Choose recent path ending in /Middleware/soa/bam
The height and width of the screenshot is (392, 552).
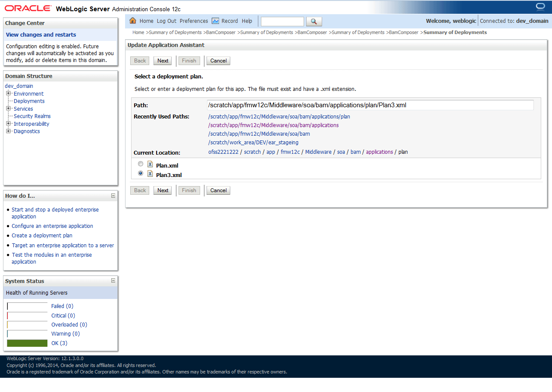pos(259,134)
